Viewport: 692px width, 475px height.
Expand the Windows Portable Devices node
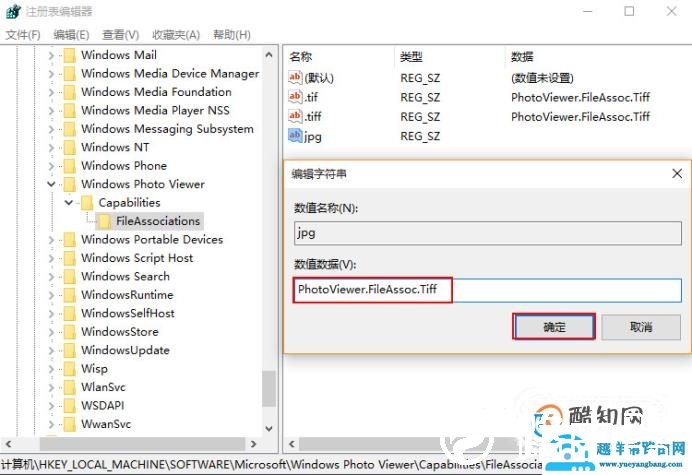pyautogui.click(x=51, y=240)
